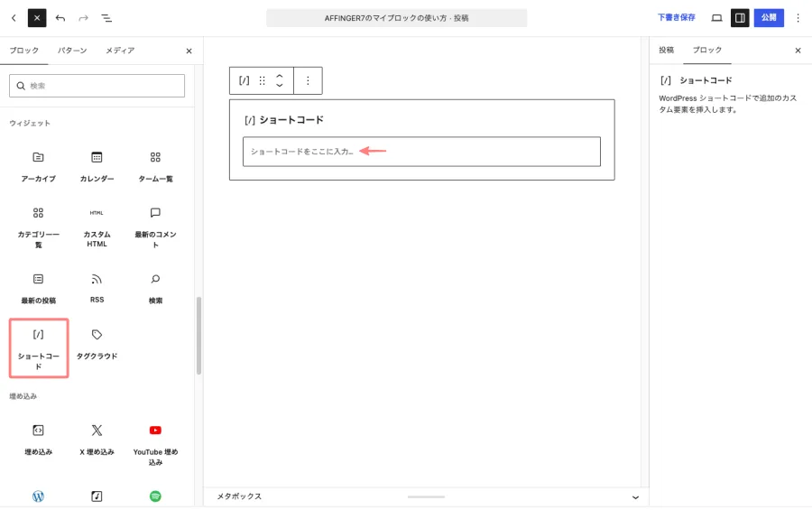Insert the generic 埋め込み embed block
The width and height of the screenshot is (812, 510).
(38, 440)
